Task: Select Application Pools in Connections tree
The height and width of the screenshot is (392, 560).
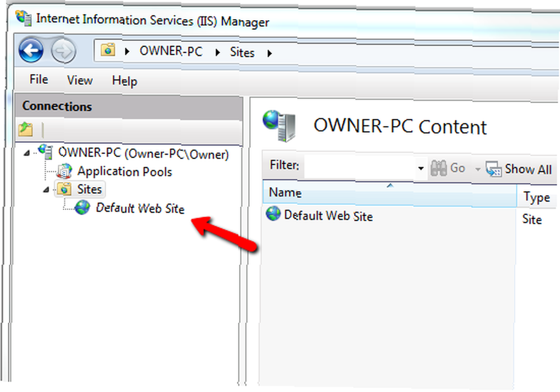Action: pos(125,172)
